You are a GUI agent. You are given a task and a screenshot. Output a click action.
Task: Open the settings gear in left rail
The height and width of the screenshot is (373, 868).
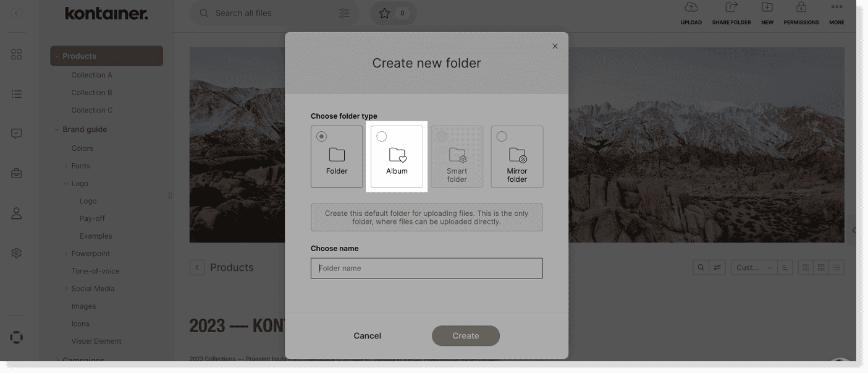point(16,252)
